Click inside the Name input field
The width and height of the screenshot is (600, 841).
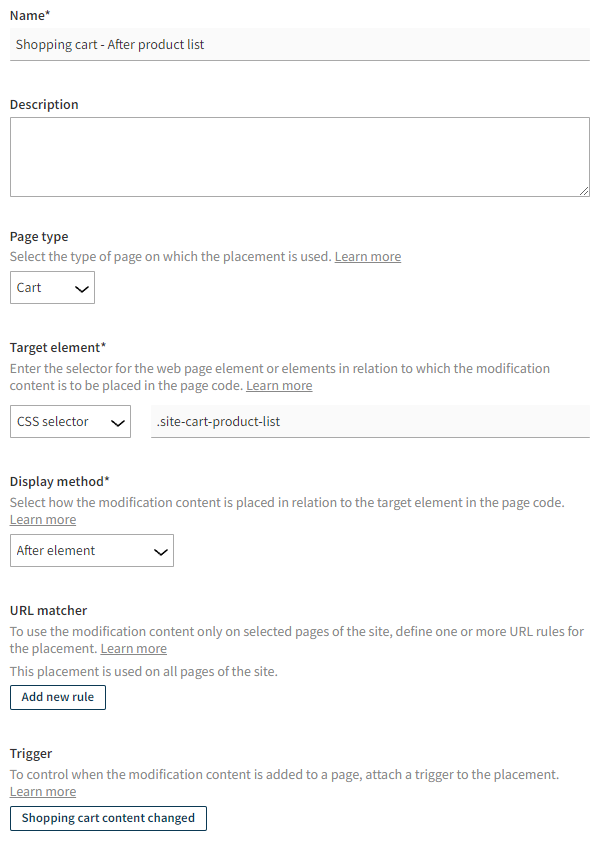300,44
